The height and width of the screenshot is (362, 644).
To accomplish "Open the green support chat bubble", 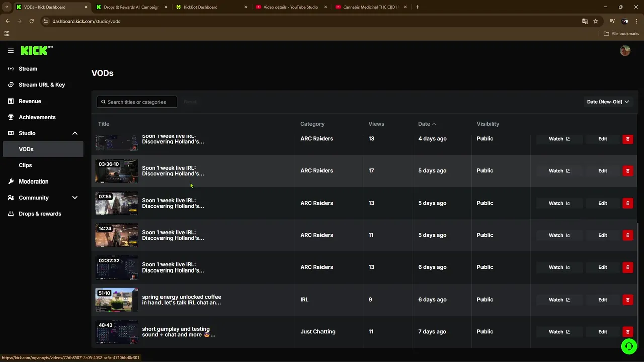I will coord(628,346).
